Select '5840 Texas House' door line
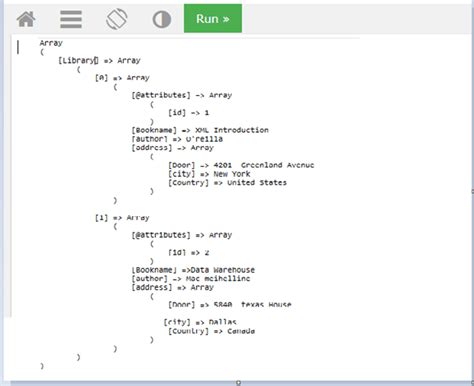 [230, 304]
